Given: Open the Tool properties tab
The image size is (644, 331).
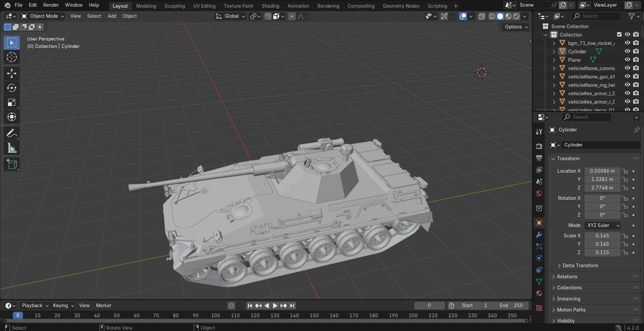Looking at the screenshot, I should pyautogui.click(x=539, y=131).
